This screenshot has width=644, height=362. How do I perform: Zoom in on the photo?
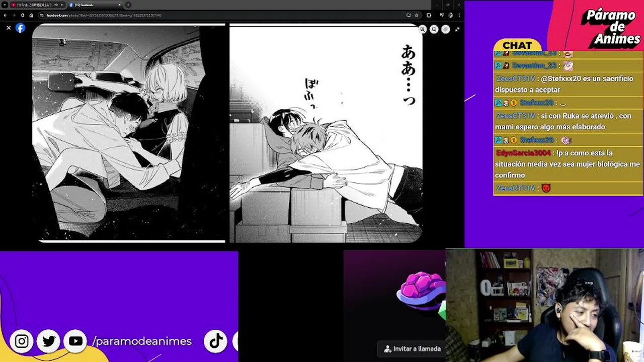pos(423,29)
